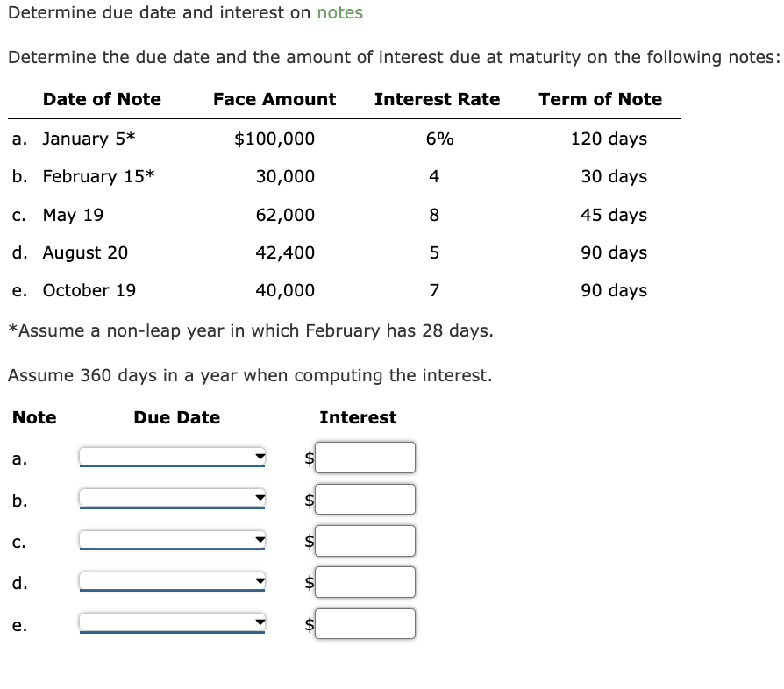Click the Note column header
Image resolution: width=784 pixels, height=689 pixels.
[34, 417]
